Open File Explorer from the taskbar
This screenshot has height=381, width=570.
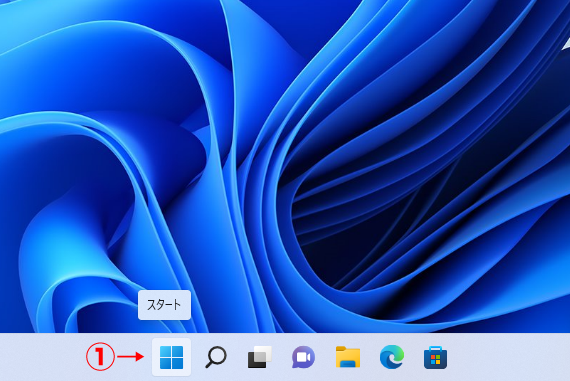click(x=348, y=357)
